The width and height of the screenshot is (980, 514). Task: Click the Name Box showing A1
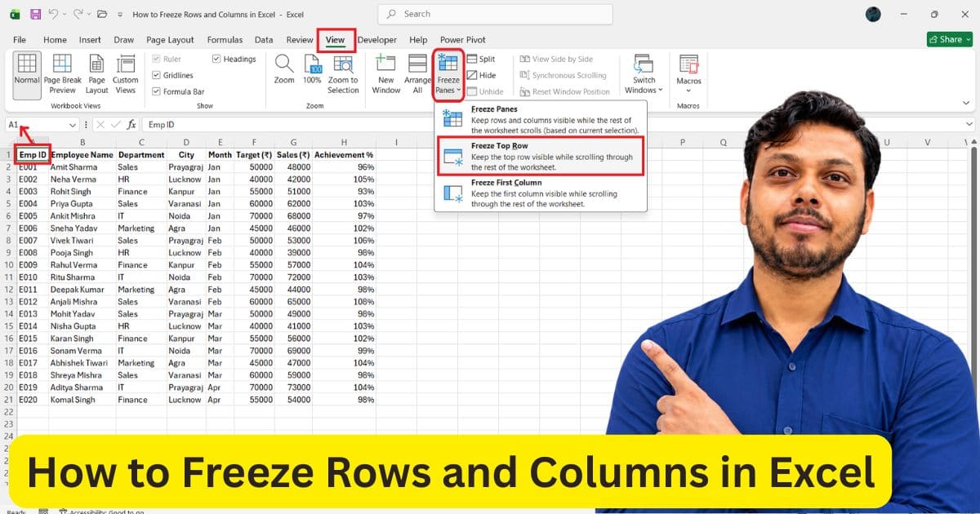(x=36, y=125)
